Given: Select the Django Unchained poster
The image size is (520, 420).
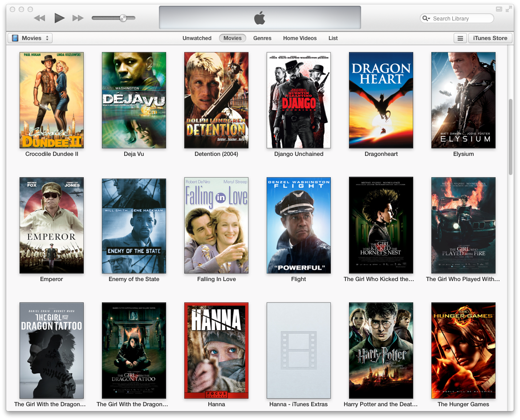Looking at the screenshot, I should [x=299, y=100].
